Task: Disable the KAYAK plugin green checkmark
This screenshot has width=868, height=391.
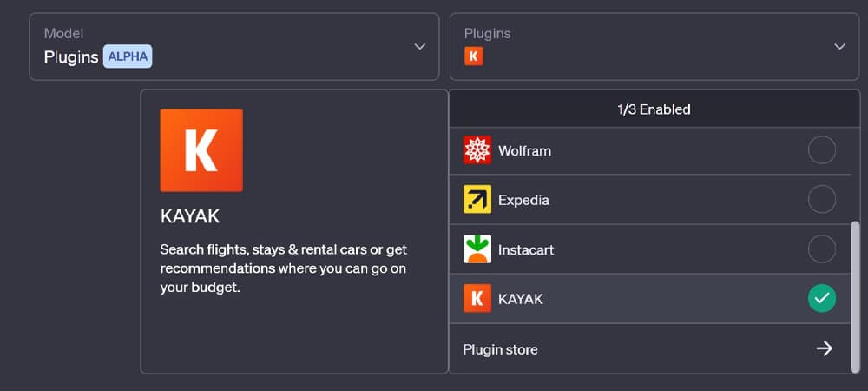Action: coord(821,299)
